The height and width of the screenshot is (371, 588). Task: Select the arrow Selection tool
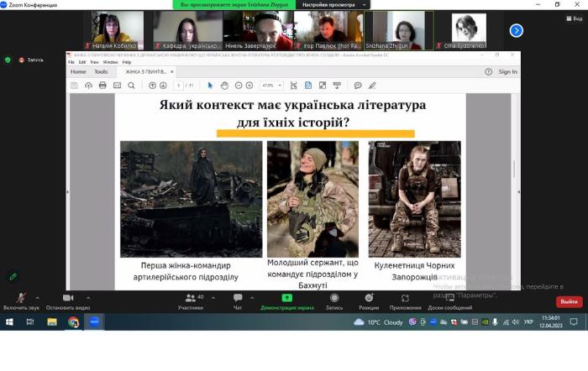pos(210,86)
